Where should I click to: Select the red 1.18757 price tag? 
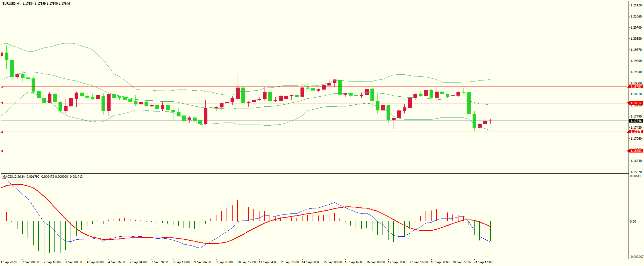[636, 87]
